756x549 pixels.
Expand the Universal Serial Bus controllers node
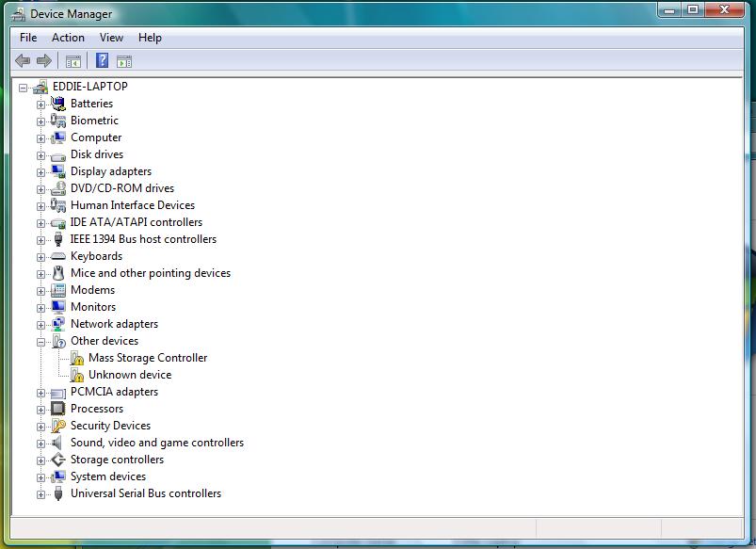(41, 495)
